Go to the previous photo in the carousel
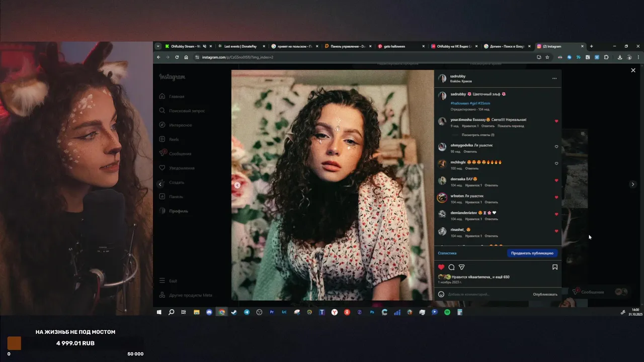 coord(237,185)
